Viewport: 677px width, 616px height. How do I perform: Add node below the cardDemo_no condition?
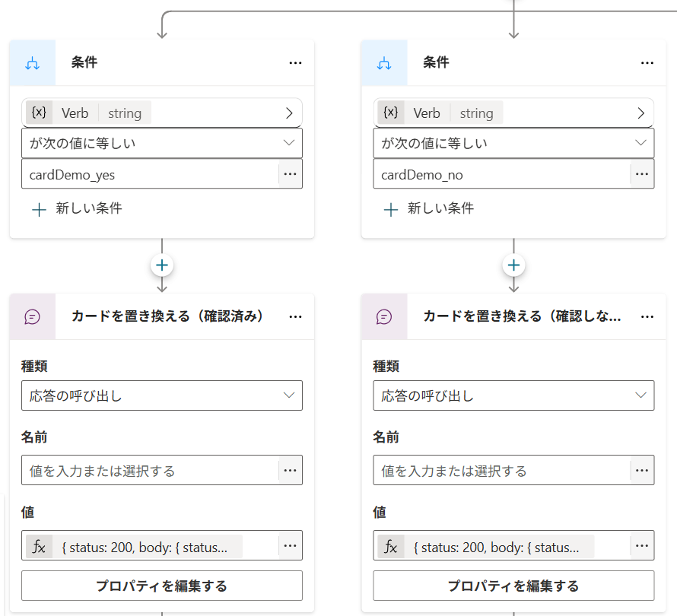click(x=513, y=265)
